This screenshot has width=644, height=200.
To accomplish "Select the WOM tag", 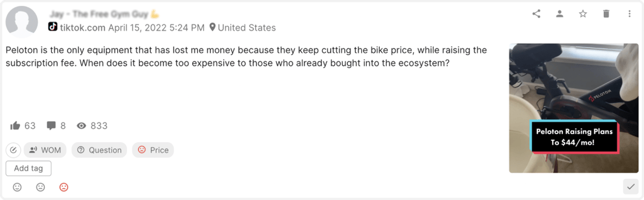I will click(45, 150).
